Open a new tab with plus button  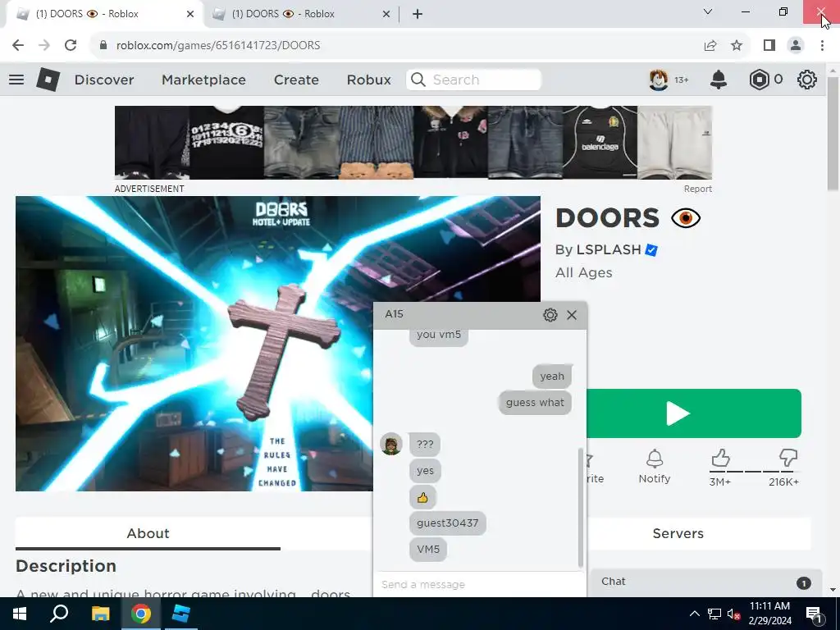(418, 14)
